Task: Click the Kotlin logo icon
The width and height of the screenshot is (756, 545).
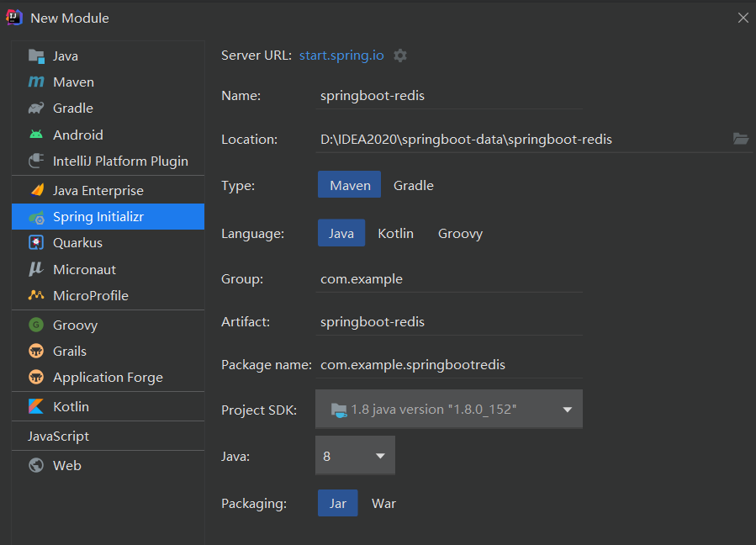Action: click(36, 406)
